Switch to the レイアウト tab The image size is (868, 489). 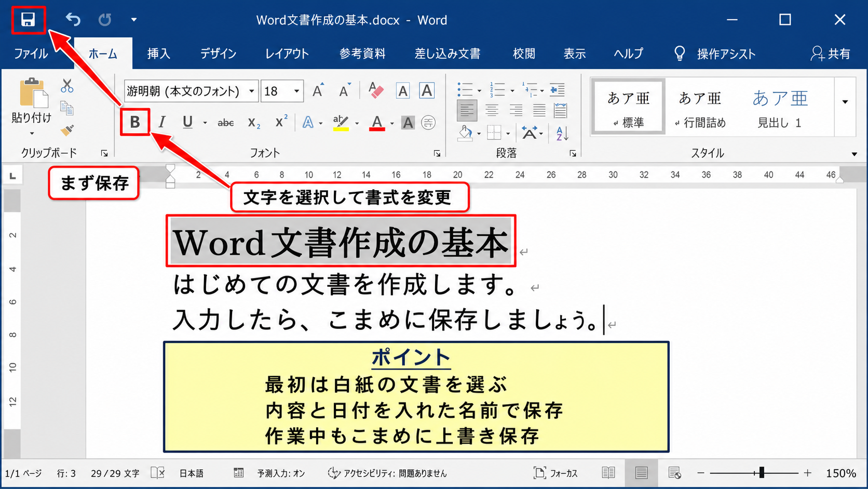tap(287, 54)
